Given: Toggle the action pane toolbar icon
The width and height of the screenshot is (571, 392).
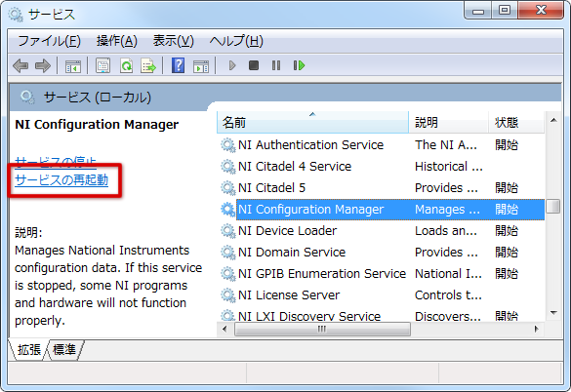Looking at the screenshot, I should click(x=201, y=66).
